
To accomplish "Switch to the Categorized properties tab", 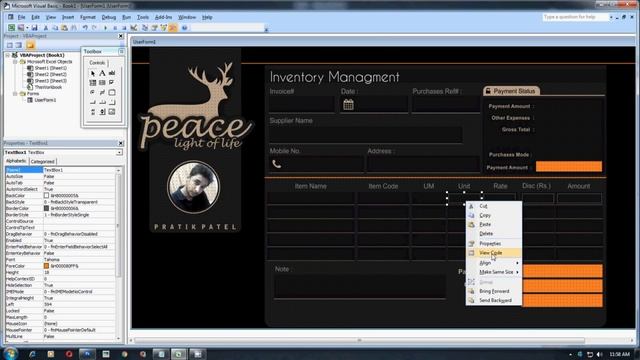I will pos(42,162).
